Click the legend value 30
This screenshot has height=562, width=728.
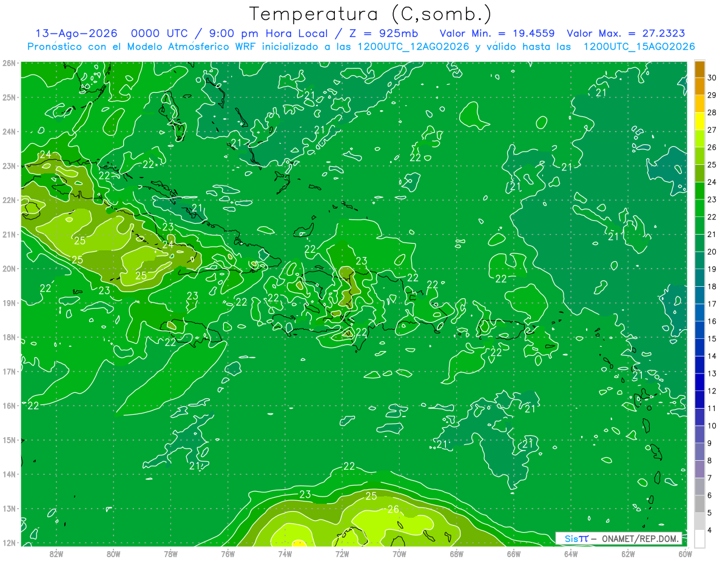point(712,78)
